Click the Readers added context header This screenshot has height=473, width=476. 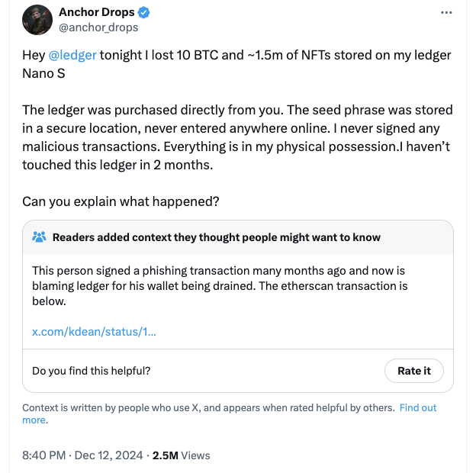tap(217, 237)
